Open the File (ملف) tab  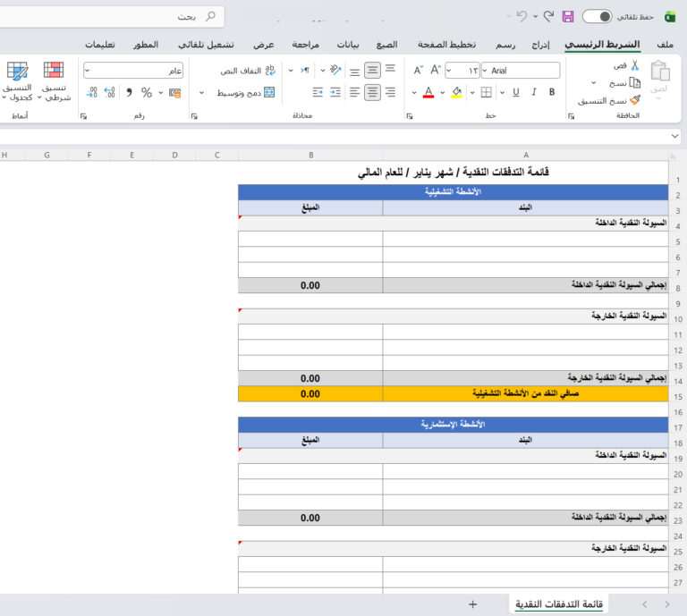(666, 45)
